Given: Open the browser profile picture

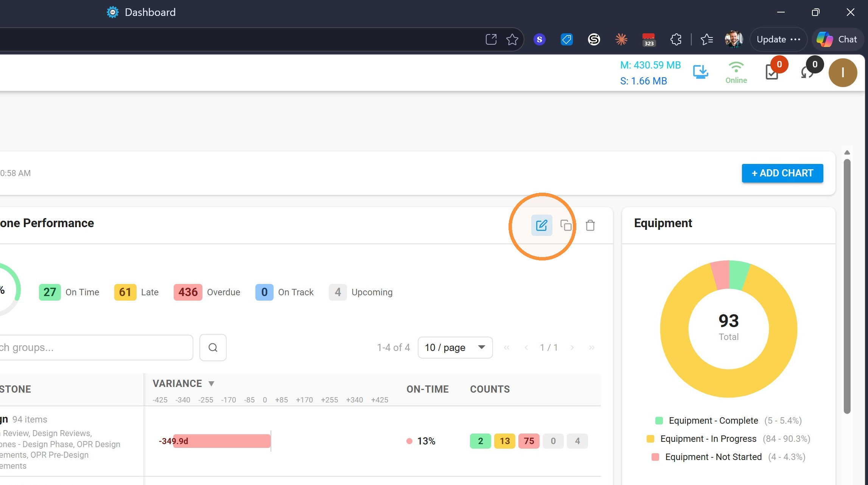Looking at the screenshot, I should (734, 39).
